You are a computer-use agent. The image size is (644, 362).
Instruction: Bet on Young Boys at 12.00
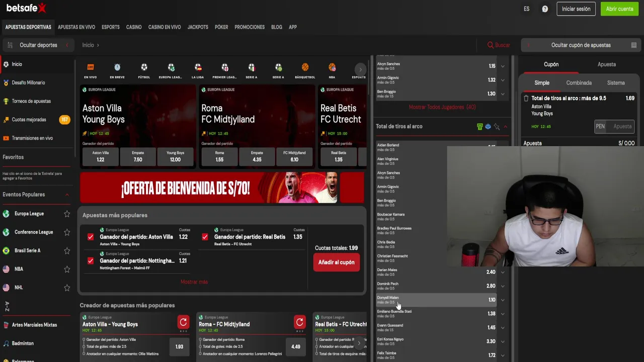(x=175, y=156)
